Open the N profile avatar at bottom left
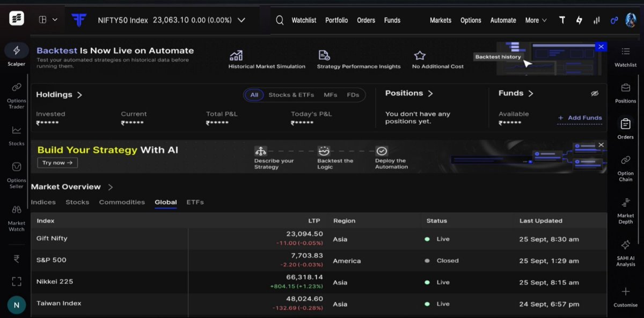644x318 pixels. [x=16, y=305]
